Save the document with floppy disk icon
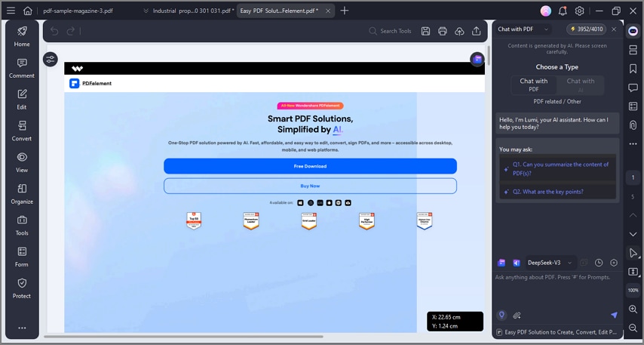The image size is (644, 345). click(425, 31)
